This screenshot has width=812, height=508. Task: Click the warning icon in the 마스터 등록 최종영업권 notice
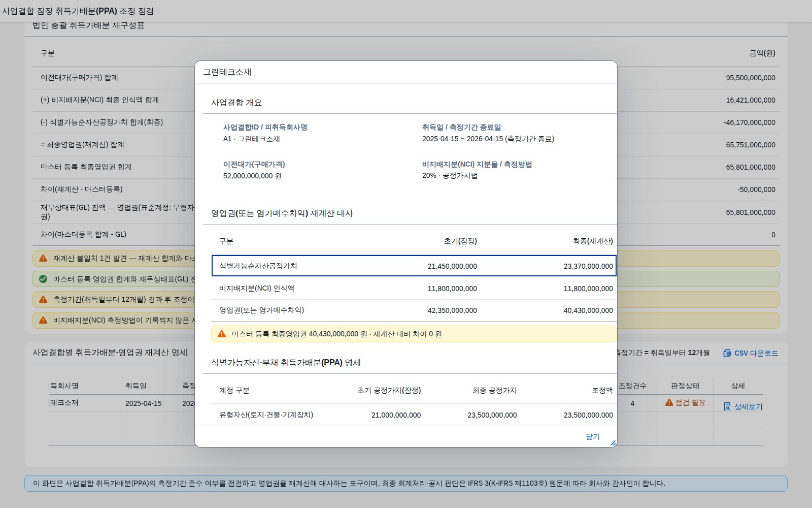[222, 334]
